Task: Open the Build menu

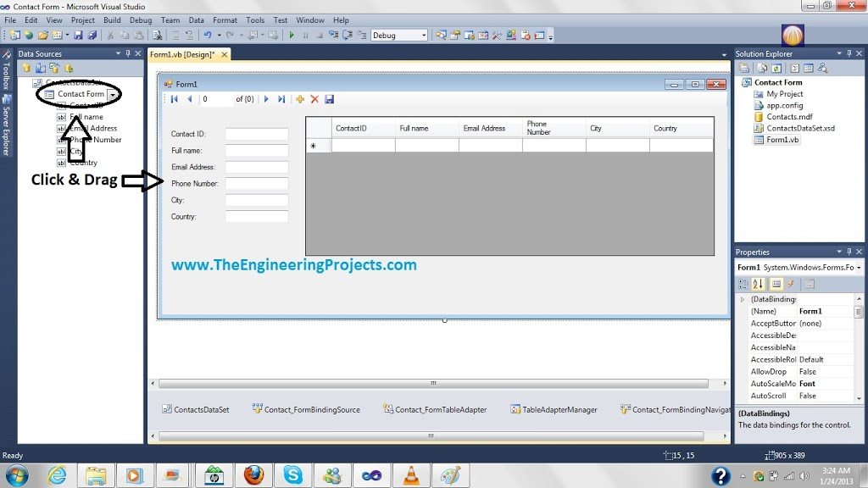Action: pos(112,20)
